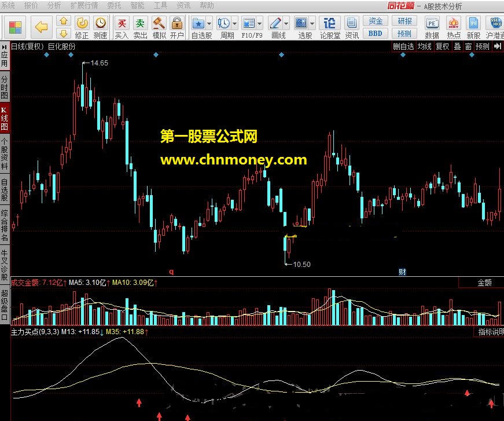Switch to the 超级盘口 sidebar tab
Image resolution: width=504 pixels, height=421 pixels.
tap(4, 305)
